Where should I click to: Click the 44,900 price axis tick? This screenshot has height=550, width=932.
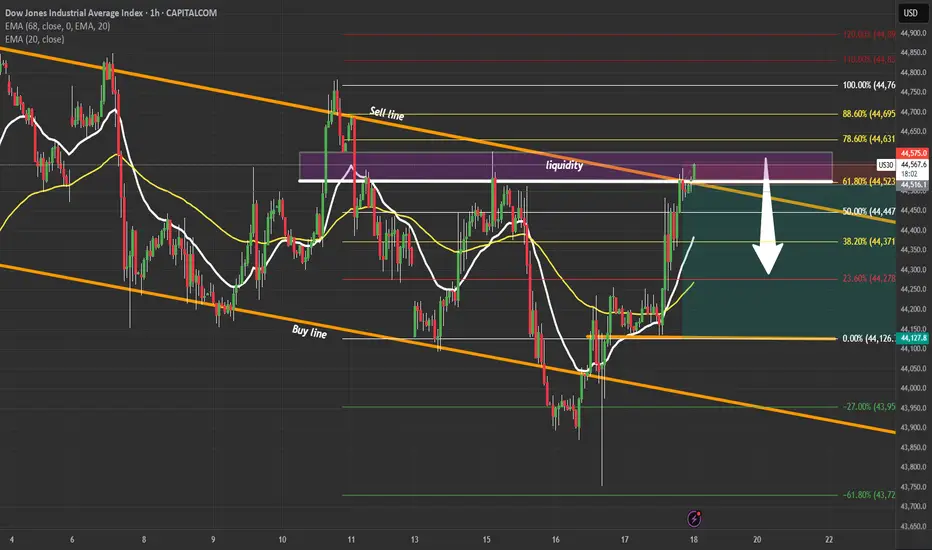(x=914, y=33)
